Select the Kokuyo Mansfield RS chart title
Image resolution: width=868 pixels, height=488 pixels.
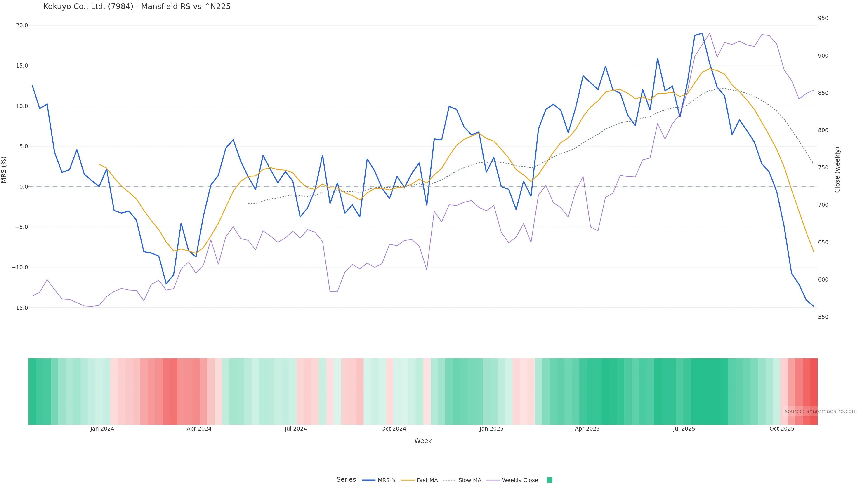point(137,6)
